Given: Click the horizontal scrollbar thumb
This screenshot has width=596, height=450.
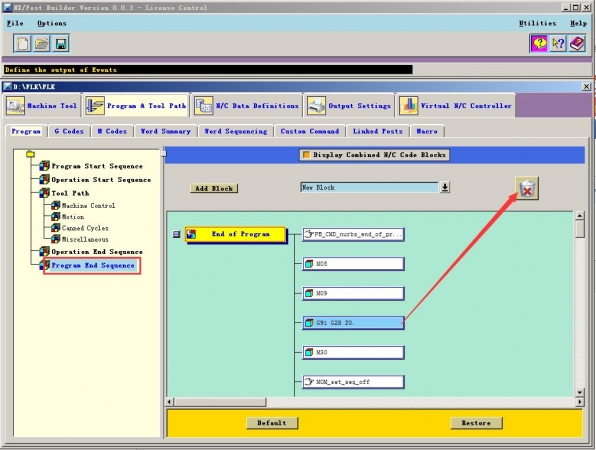Looking at the screenshot, I should tap(220, 402).
